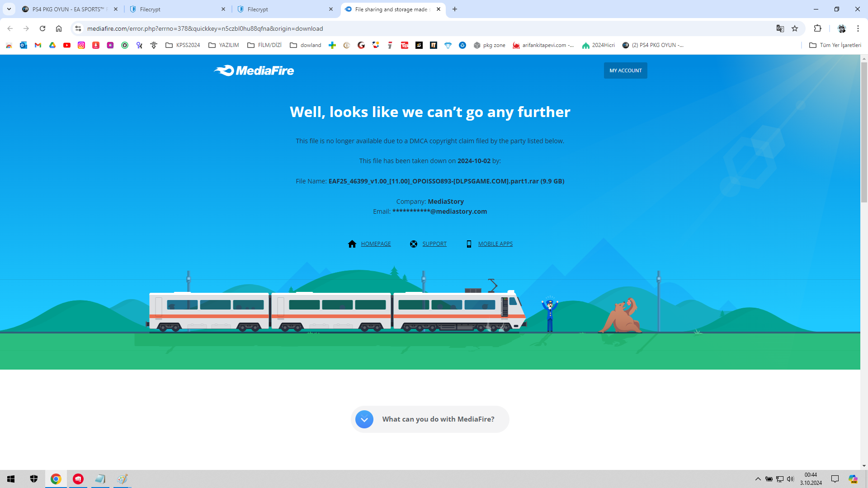This screenshot has height=488, width=868.
Task: Open the Google Drive bookmark icon
Action: tap(52, 45)
